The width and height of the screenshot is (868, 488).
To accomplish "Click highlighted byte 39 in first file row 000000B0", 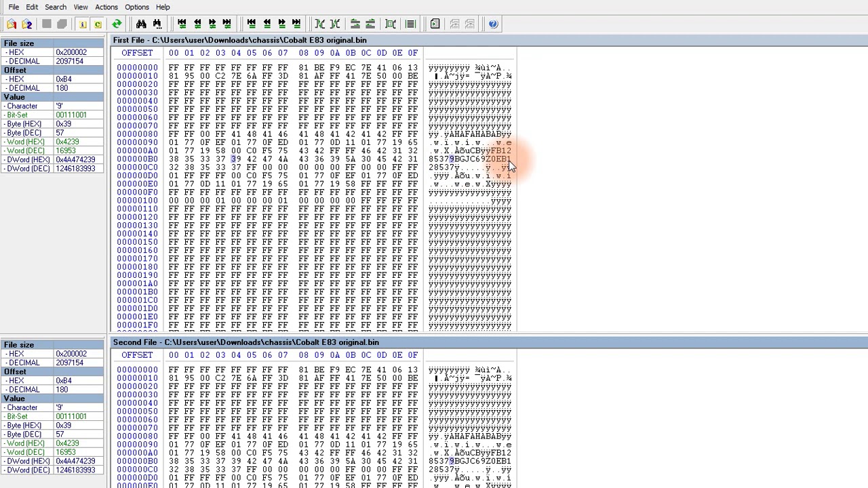I will click(236, 159).
